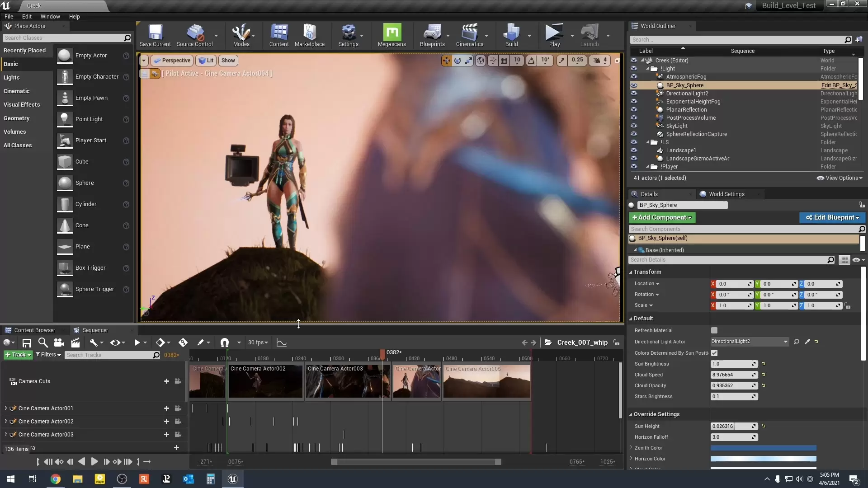This screenshot has width=868, height=488.
Task: Open the Window menu
Action: [x=50, y=16]
